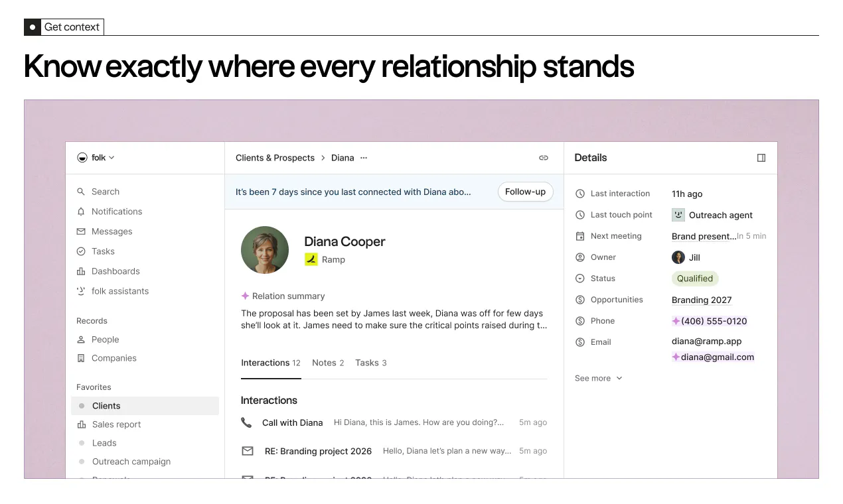Open the Brand presentation next meeting
The width and height of the screenshot is (843, 504).
704,236
